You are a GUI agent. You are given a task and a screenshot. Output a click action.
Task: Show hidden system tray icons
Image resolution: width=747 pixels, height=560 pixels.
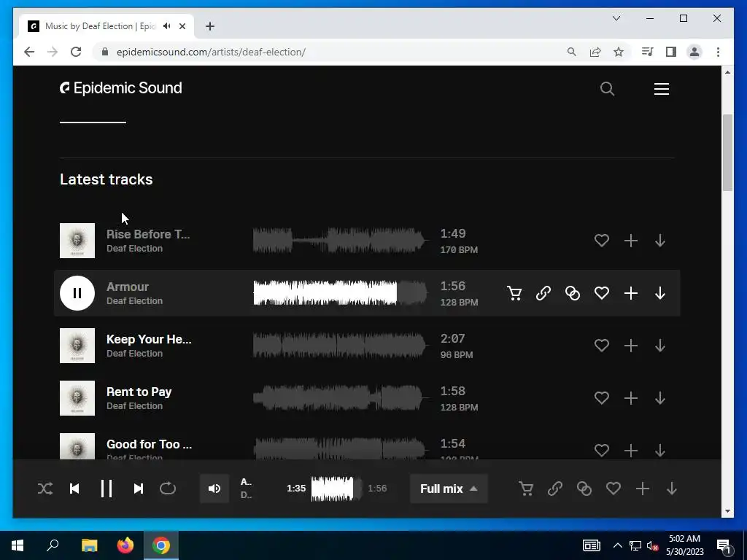(x=617, y=545)
